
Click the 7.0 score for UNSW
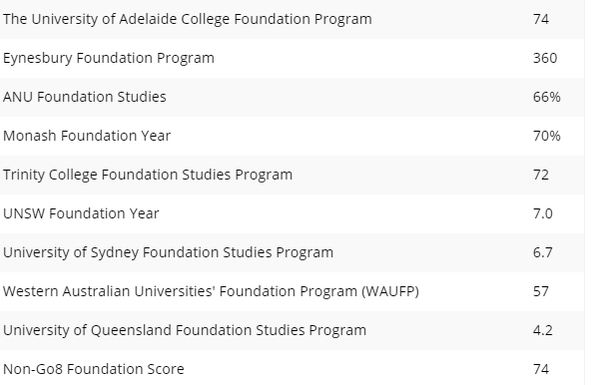[x=543, y=214]
